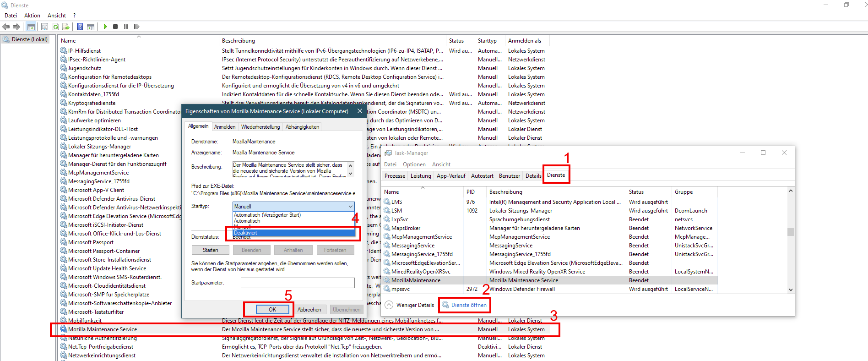
Task: Open the Aktion menu
Action: click(x=32, y=16)
